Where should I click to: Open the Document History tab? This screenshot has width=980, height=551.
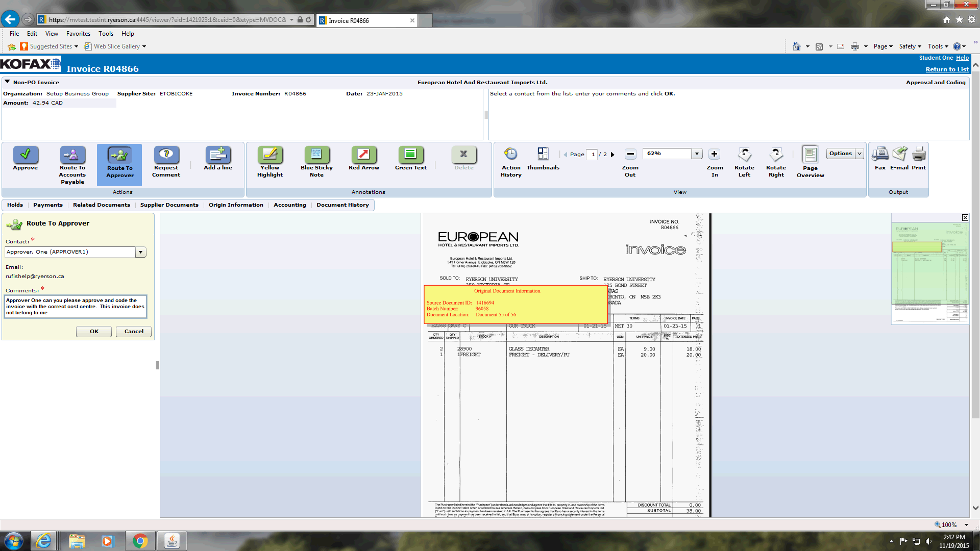pyautogui.click(x=342, y=205)
